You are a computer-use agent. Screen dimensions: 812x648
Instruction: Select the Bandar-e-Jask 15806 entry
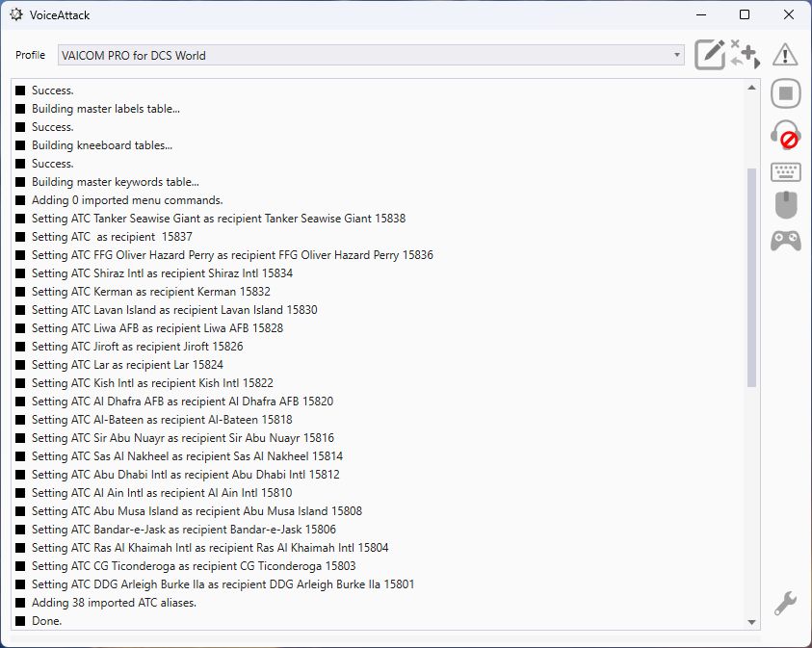(184, 530)
